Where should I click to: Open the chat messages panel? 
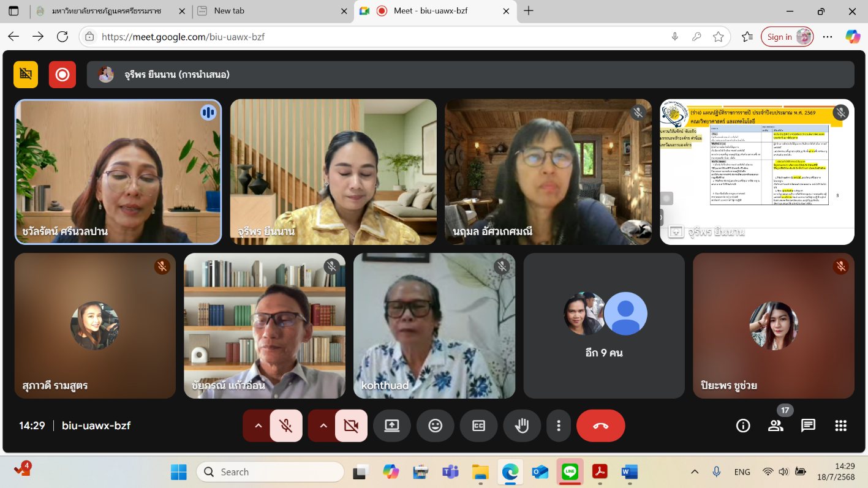click(x=808, y=426)
